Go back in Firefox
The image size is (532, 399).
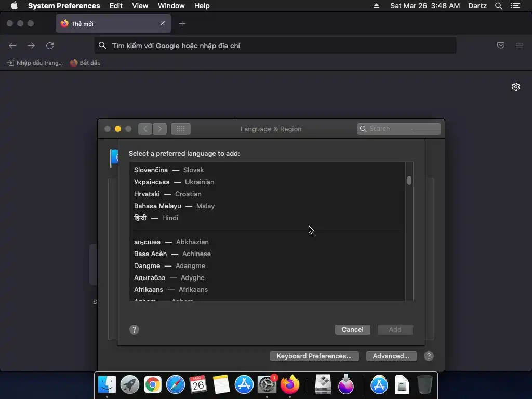pyautogui.click(x=12, y=46)
